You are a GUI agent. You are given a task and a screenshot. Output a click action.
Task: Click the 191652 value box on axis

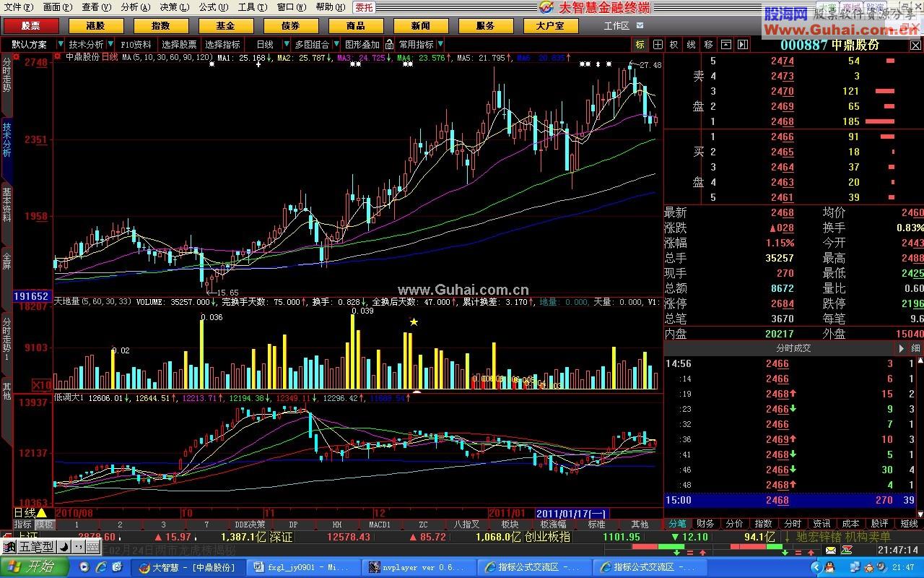[x=31, y=296]
